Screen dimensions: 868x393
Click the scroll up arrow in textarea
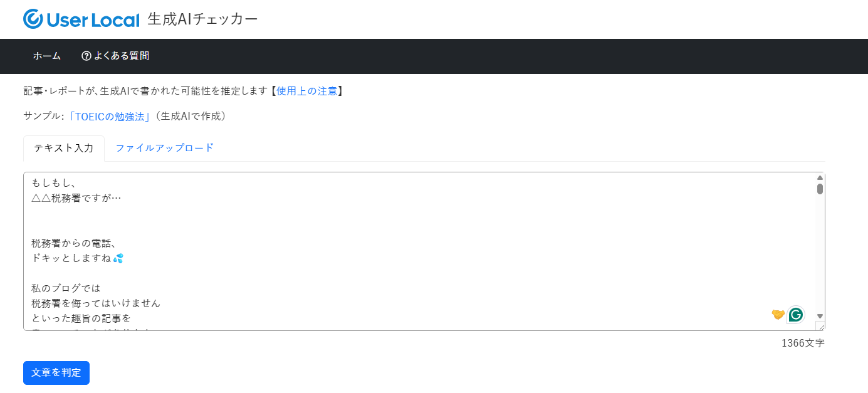(820, 178)
